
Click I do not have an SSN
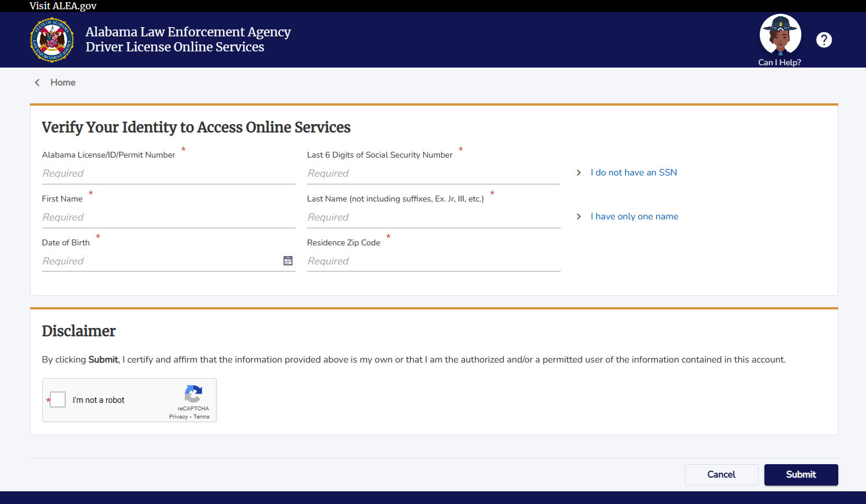(633, 173)
